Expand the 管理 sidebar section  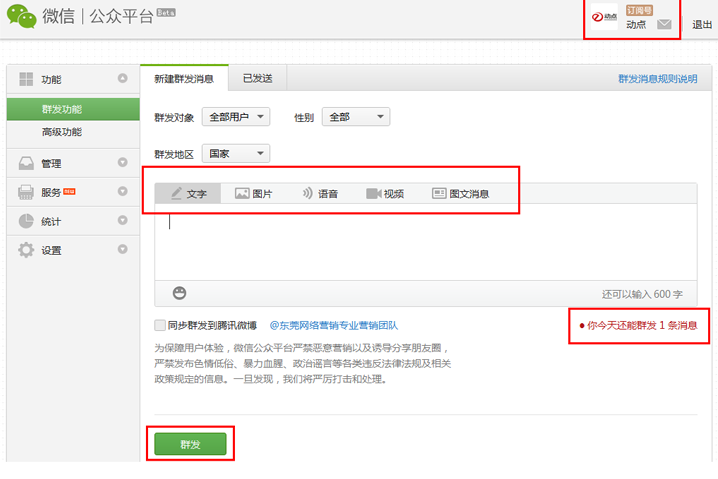pyautogui.click(x=122, y=163)
